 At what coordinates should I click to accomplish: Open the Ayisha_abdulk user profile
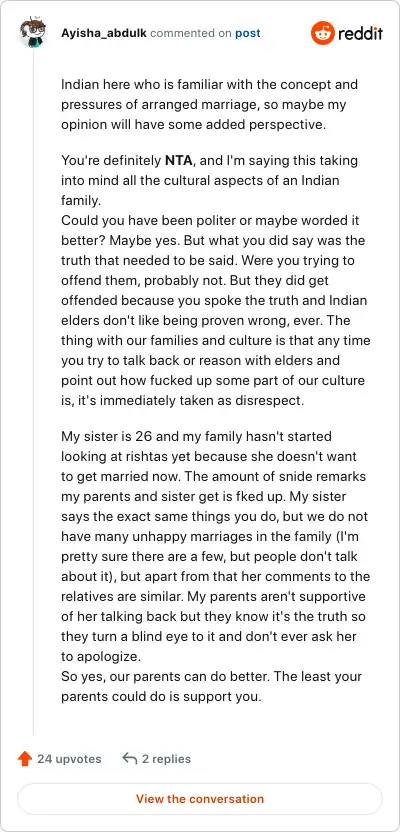coord(104,33)
